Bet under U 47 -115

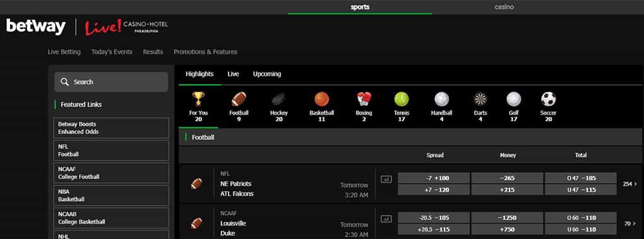click(x=581, y=190)
